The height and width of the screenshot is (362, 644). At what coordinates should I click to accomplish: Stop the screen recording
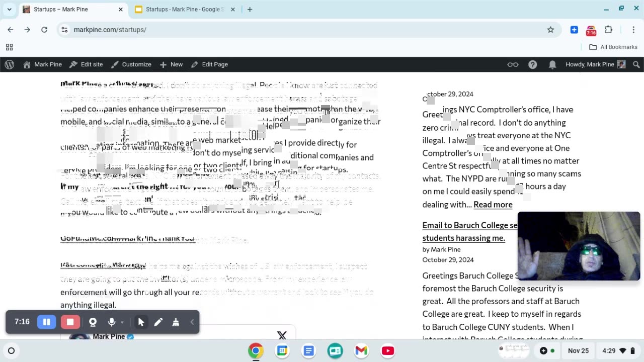pos(70,322)
